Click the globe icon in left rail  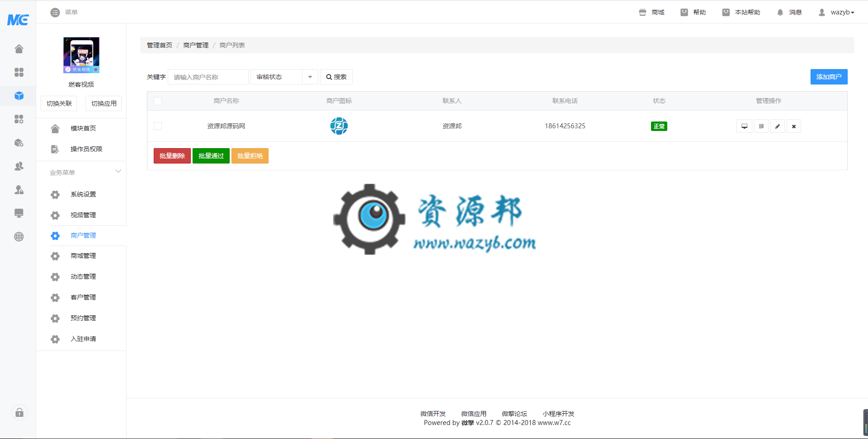(x=19, y=237)
